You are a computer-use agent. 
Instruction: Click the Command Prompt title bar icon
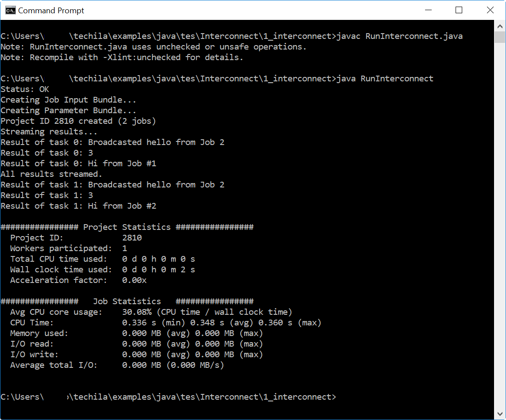[x=10, y=10]
